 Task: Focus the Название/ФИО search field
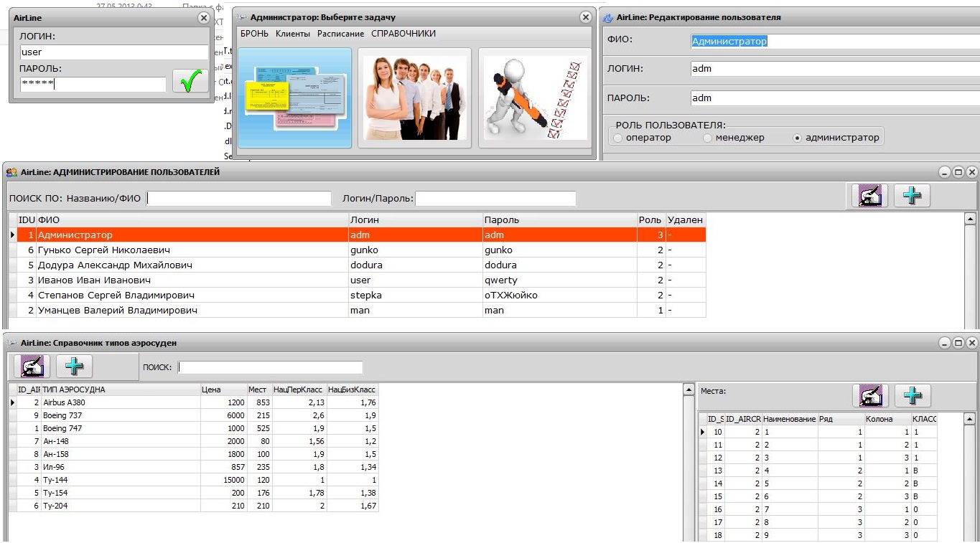(239, 199)
